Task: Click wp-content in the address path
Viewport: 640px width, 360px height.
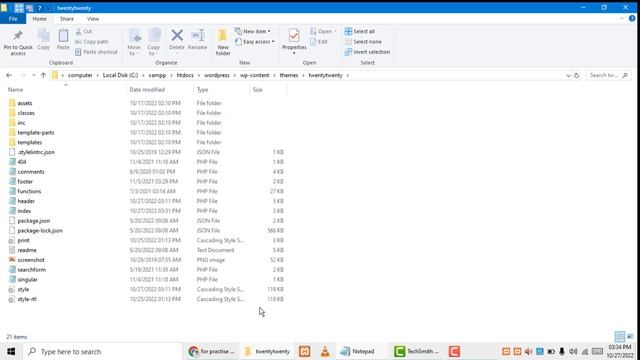Action: (254, 75)
